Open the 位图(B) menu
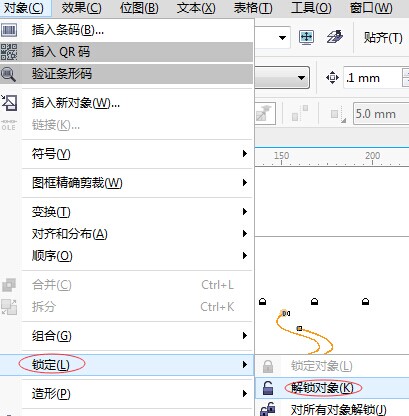The height and width of the screenshot is (416, 409). (139, 8)
